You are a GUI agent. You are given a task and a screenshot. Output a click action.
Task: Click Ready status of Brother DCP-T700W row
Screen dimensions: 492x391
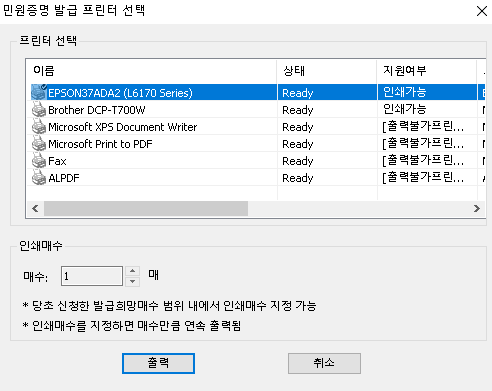(298, 110)
